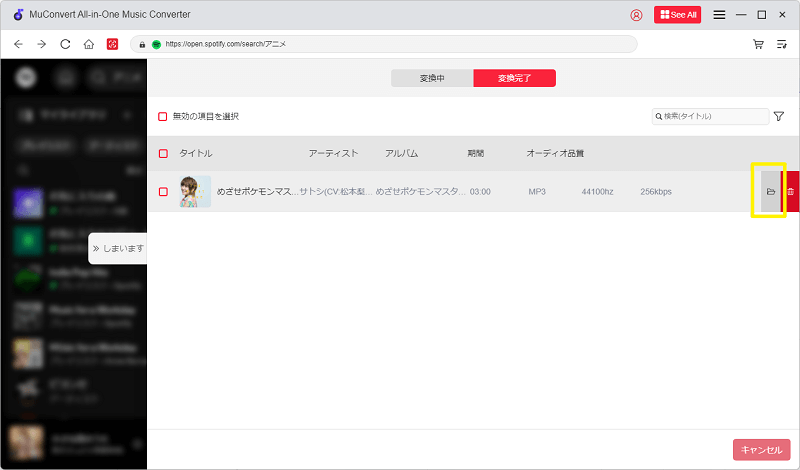
Task: Click the song title めざせポケモンマス...
Action: pyautogui.click(x=257, y=192)
